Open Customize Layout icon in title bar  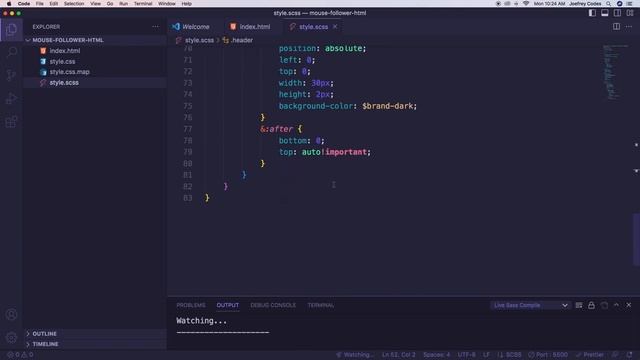pos(630,13)
